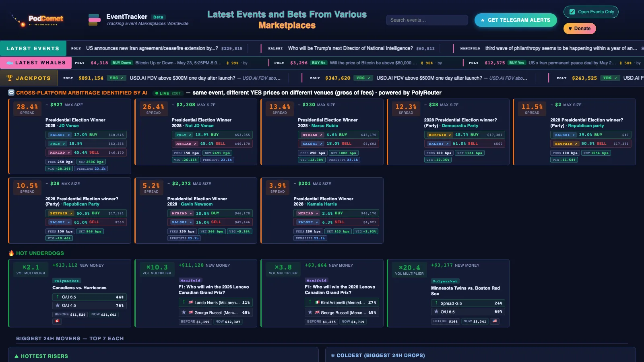Click the Canada flag on Canadiens vs. Hurricanes card
Screen dimensions: 644x362
[x=57, y=321]
